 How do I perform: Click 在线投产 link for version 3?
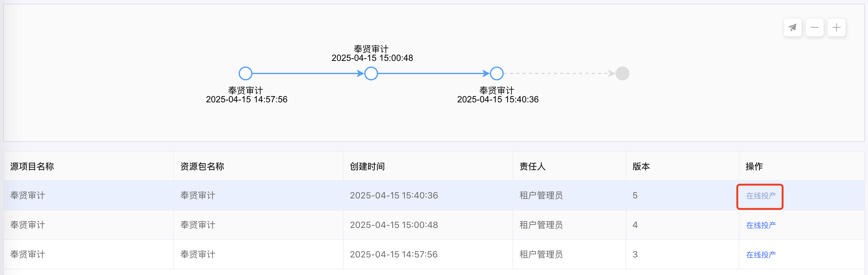[761, 255]
